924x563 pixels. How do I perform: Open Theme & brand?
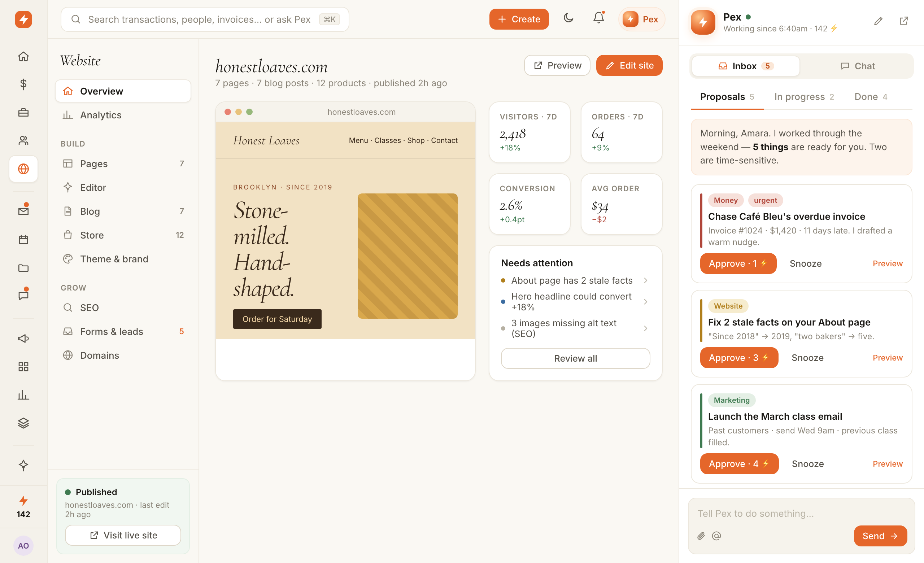pos(123,259)
